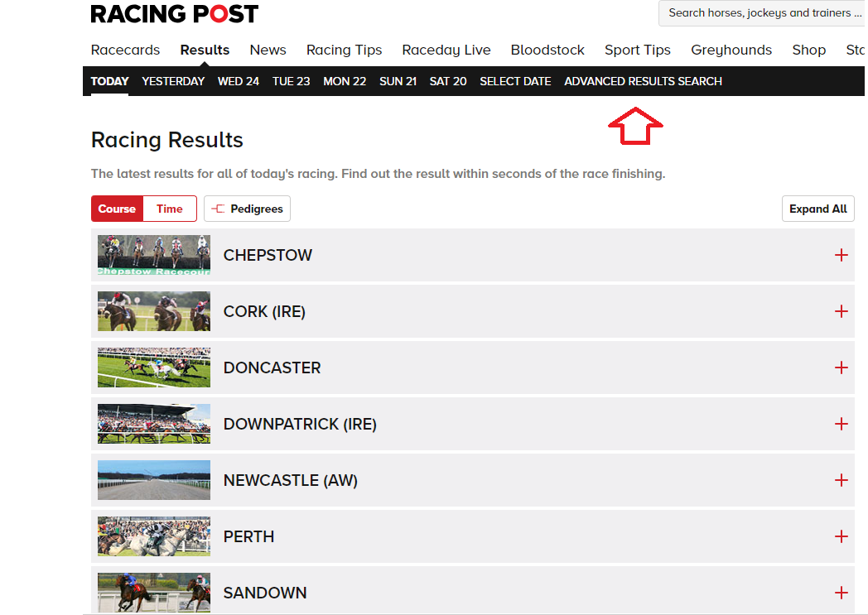The image size is (868, 615).
Task: Sort results by Course
Action: [x=117, y=209]
